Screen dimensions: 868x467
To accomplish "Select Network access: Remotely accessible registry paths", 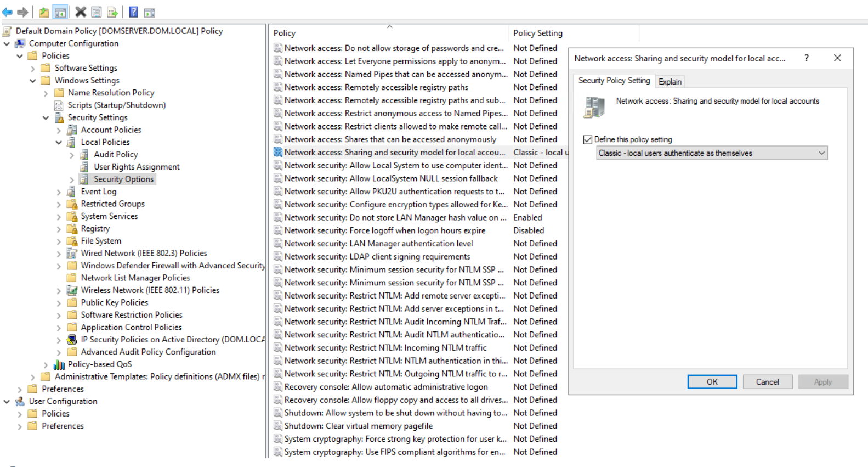I will (376, 87).
